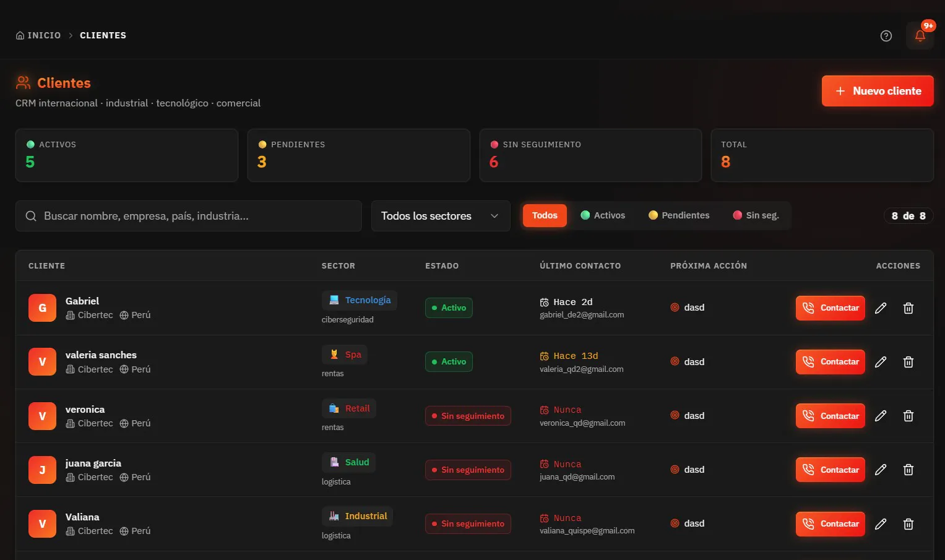Screen dimensions: 945x560
Task: Click the Industrial sector tag
Action: [x=357, y=516]
